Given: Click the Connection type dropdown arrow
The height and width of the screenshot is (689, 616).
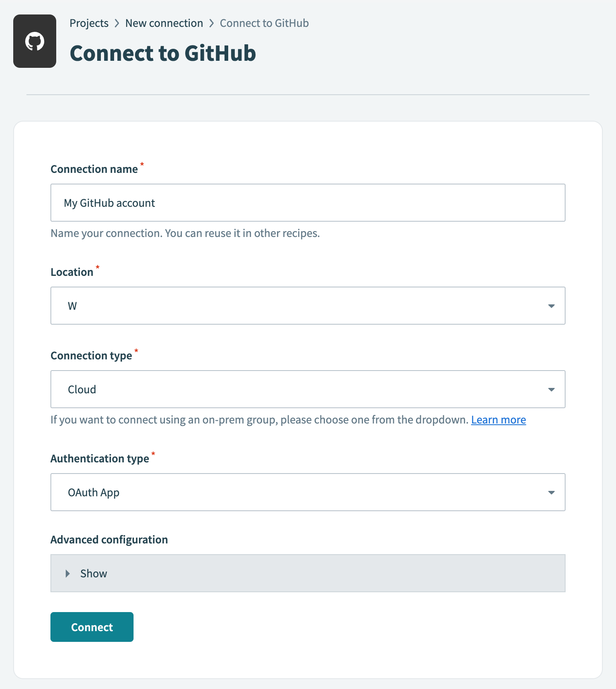Looking at the screenshot, I should coord(551,389).
